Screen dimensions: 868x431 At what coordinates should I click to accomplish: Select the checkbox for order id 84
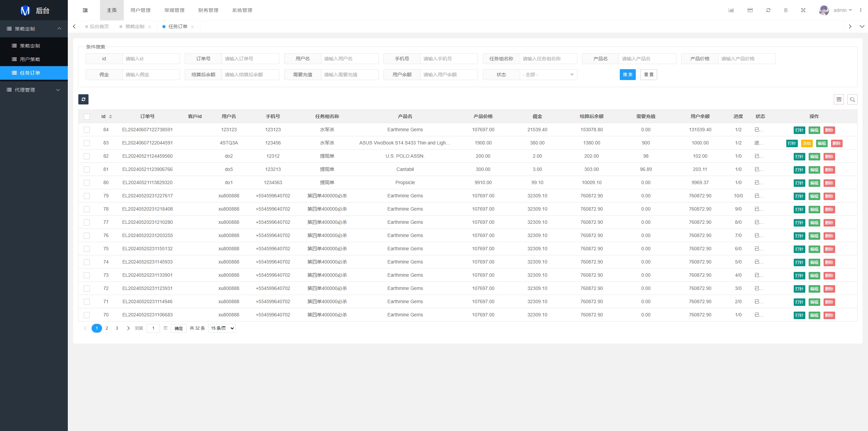click(87, 130)
